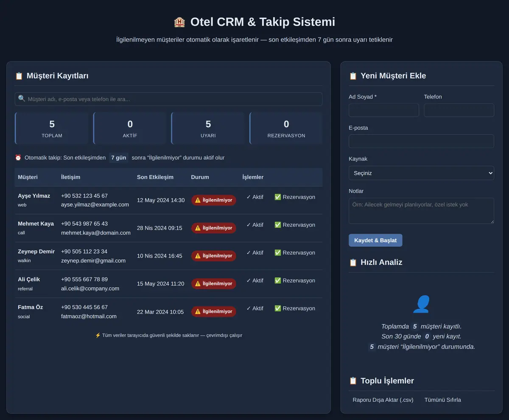This screenshot has height=420, width=509.
Task: Click the warning badge in Zeynep Demir row
Action: 214,256
